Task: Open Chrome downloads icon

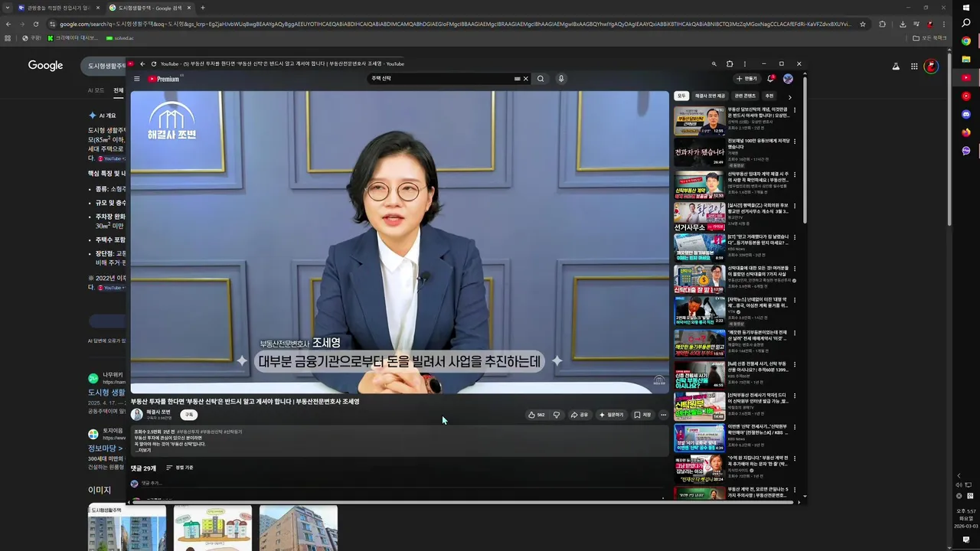Action: coord(903,24)
